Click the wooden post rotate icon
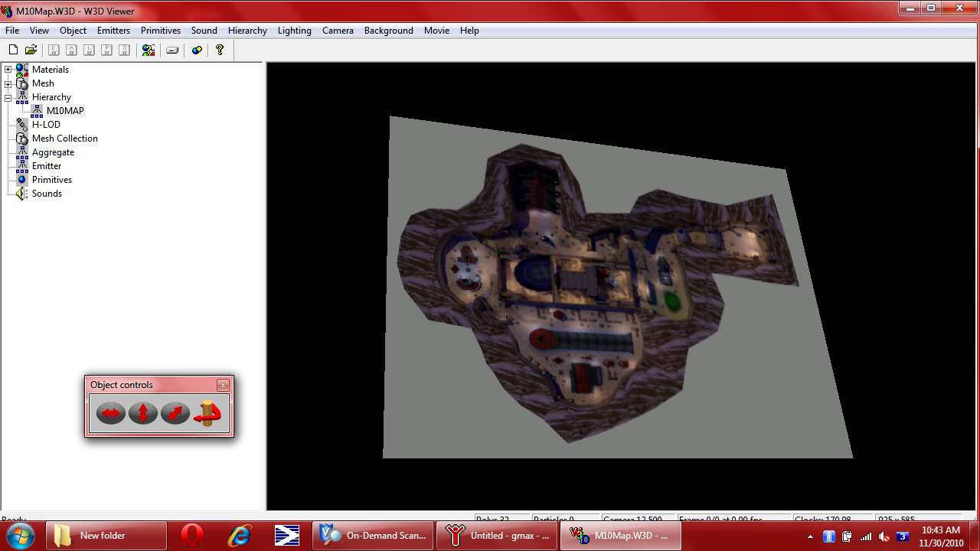 pyautogui.click(x=207, y=413)
